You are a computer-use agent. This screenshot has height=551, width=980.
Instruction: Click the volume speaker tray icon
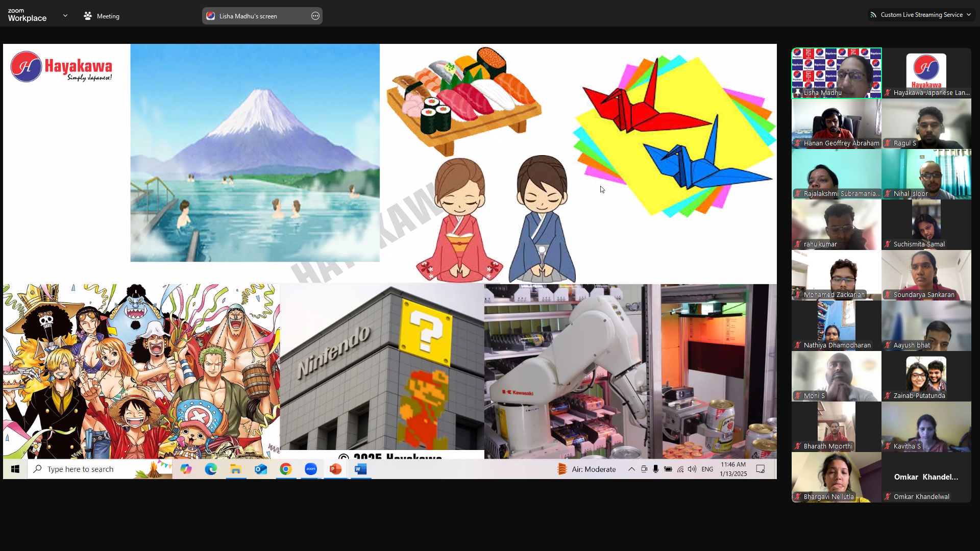pos(692,469)
